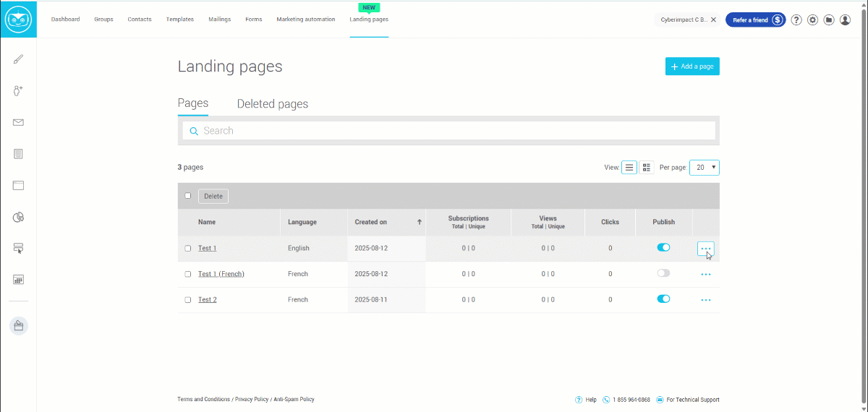Click the user profile icon in header
Viewport: 868px width, 412px height.
point(845,20)
